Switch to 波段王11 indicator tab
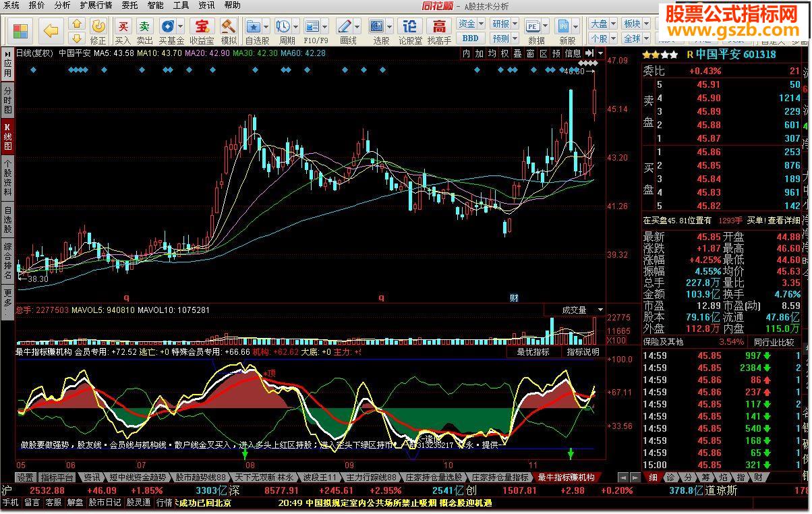 click(318, 478)
